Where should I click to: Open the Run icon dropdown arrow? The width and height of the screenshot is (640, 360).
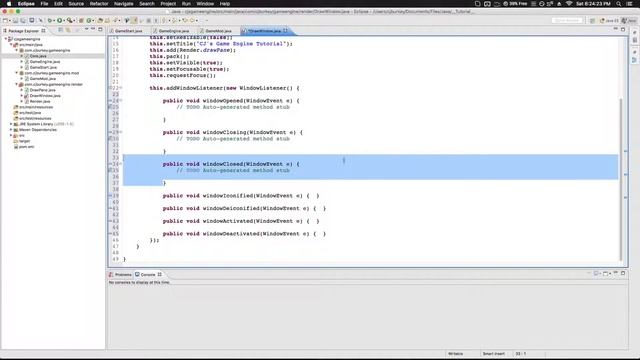pyautogui.click(x=64, y=20)
